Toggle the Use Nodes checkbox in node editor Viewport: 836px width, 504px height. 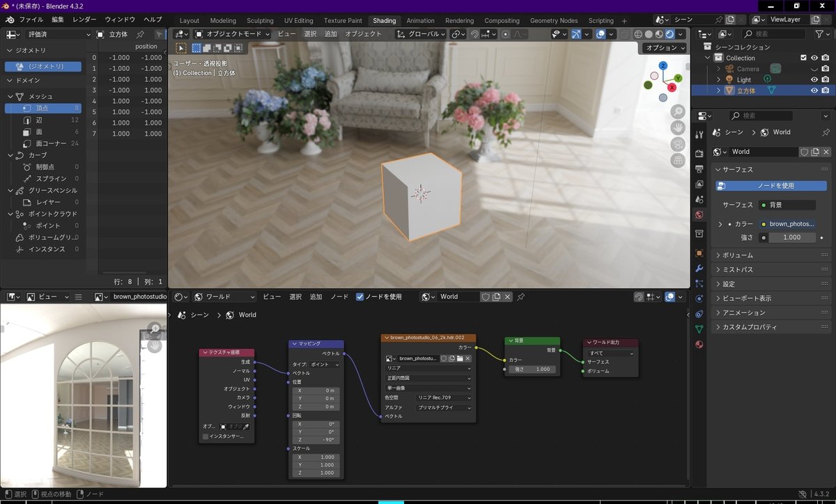tap(359, 297)
